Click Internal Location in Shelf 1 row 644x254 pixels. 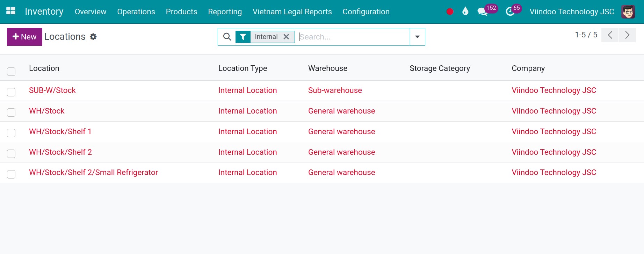click(x=248, y=132)
